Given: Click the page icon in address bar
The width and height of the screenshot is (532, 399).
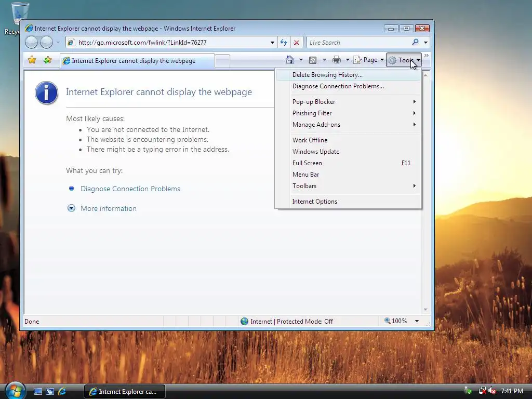Looking at the screenshot, I should [x=71, y=43].
